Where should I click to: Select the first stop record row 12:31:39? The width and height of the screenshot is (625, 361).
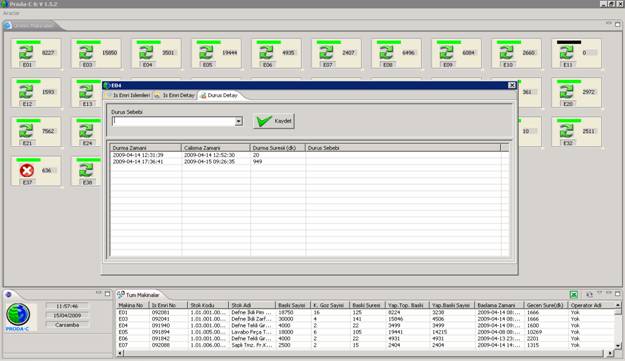coord(305,155)
